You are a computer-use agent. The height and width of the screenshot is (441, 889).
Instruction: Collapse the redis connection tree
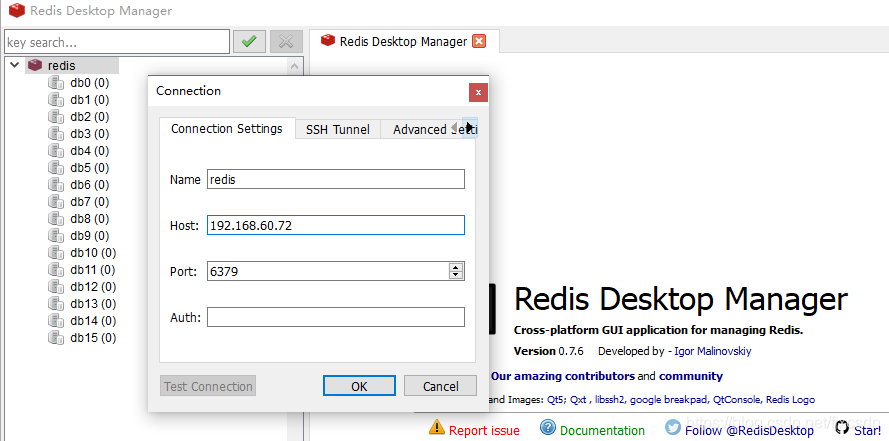[x=15, y=65]
